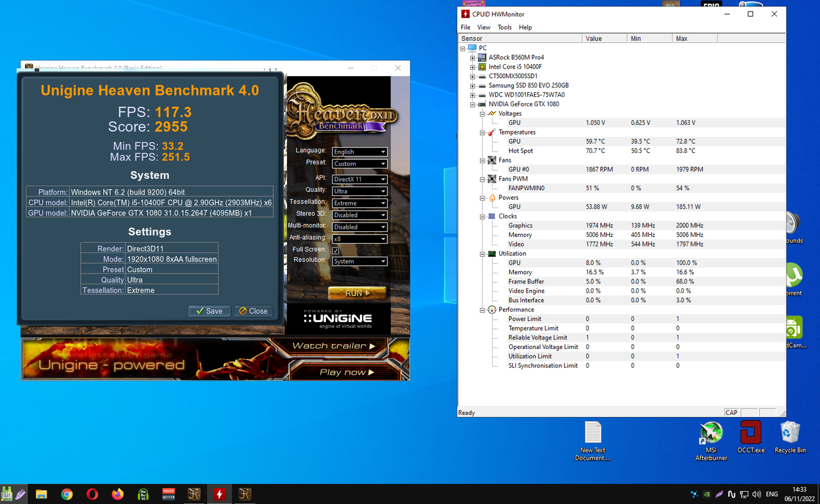Expand the ASRock B560M Pro4 tree node
Image resolution: width=820 pixels, height=504 pixels.
(x=472, y=57)
